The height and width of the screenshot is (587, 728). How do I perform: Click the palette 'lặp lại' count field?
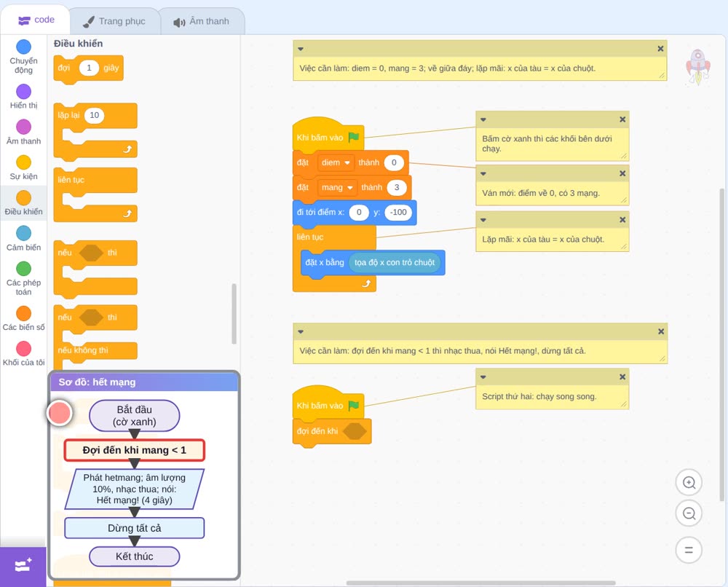click(x=94, y=115)
